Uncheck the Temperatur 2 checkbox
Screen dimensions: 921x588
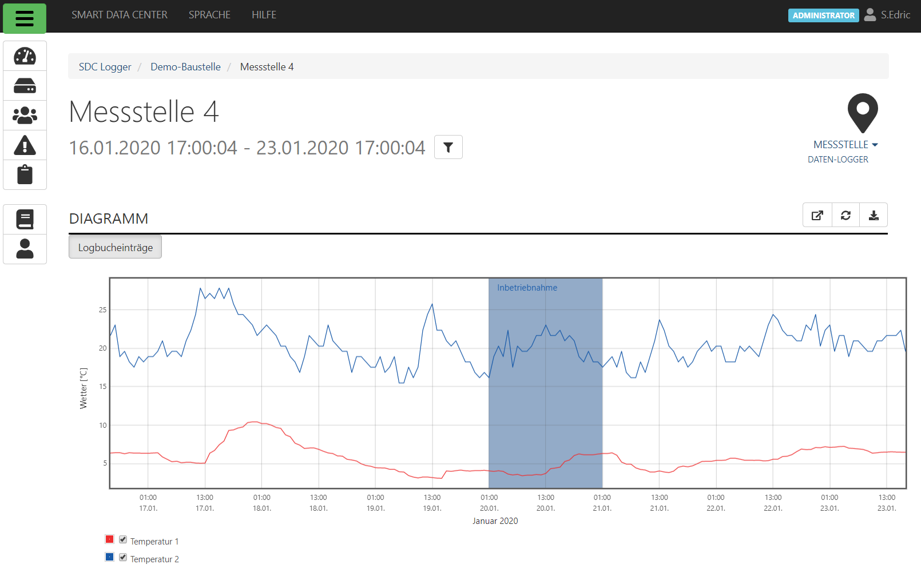(123, 557)
